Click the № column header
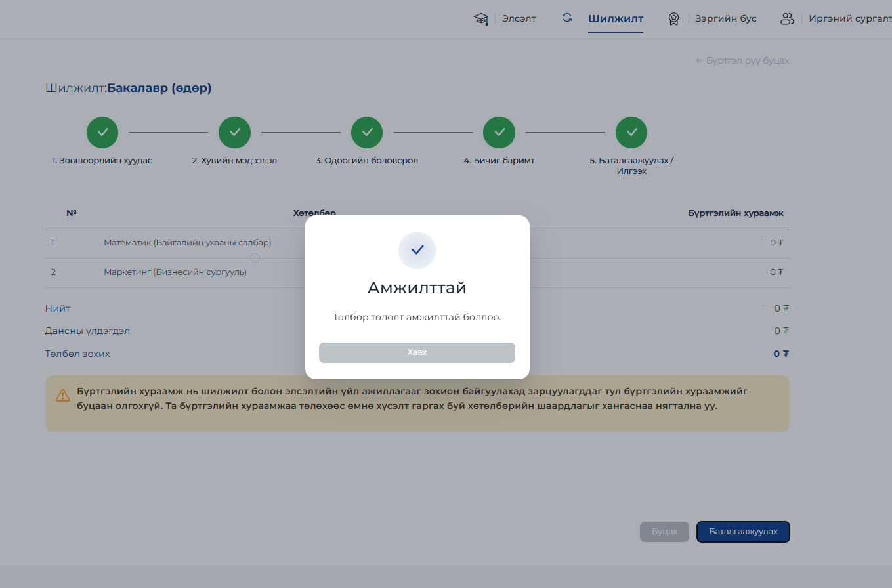 72,213
